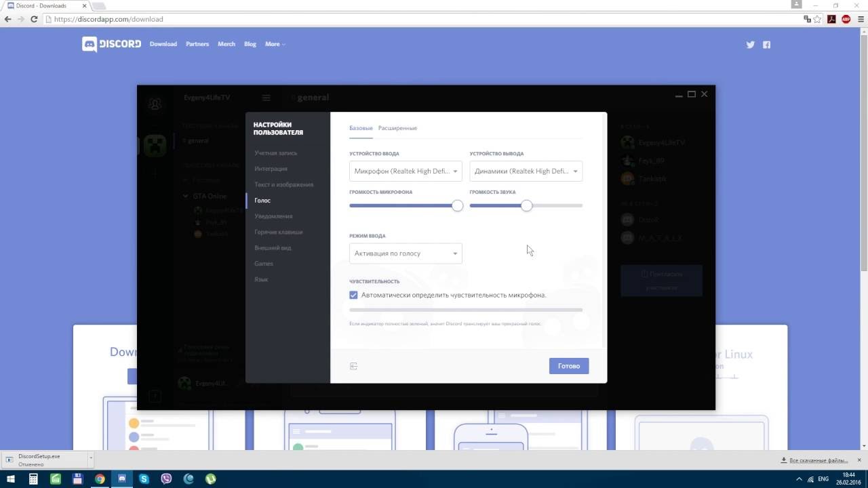Select the Голос settings section

262,201
